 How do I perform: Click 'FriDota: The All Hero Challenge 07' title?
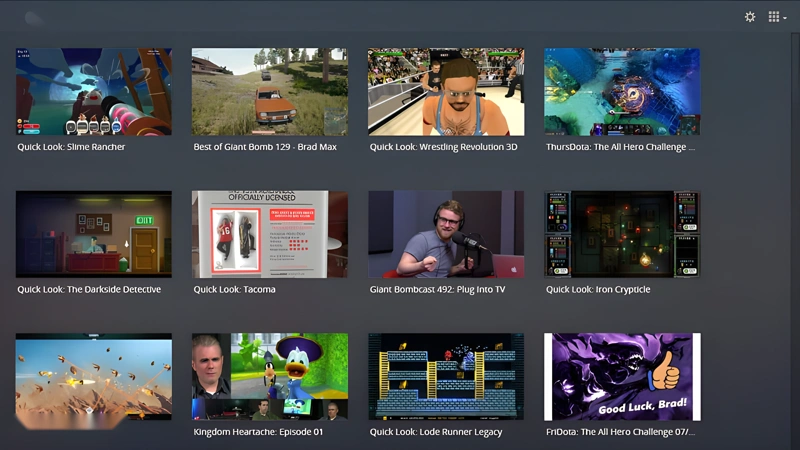pyautogui.click(x=620, y=432)
